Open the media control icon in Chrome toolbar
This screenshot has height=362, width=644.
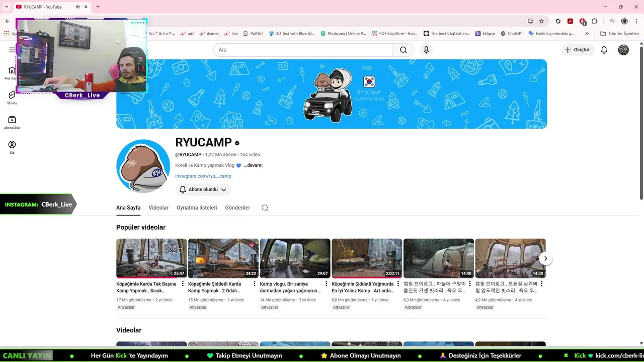coord(612,21)
